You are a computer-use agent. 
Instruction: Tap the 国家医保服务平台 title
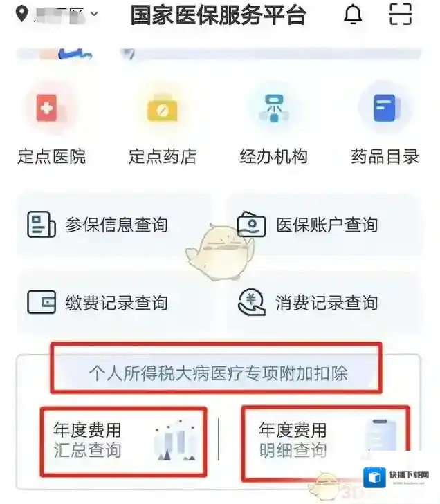point(218,15)
